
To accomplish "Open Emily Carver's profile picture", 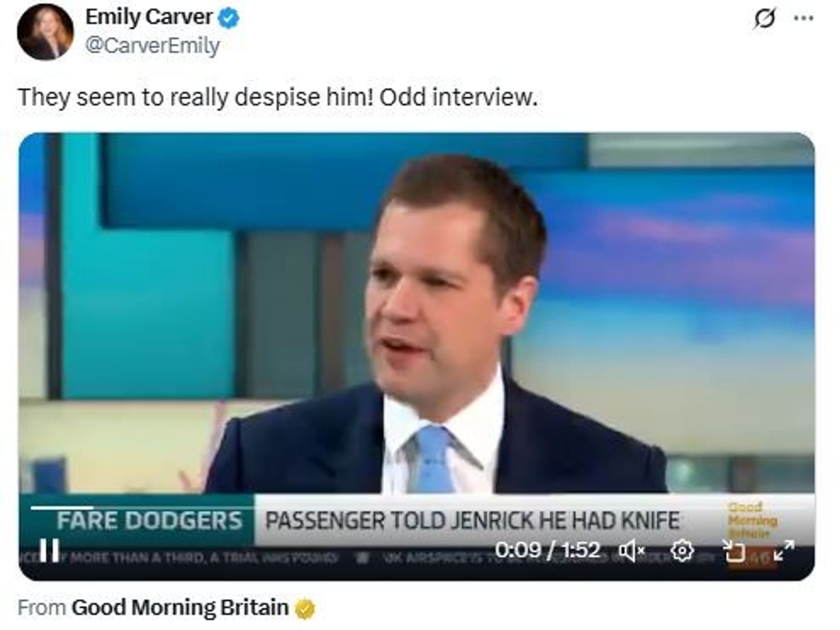I will coord(45,32).
